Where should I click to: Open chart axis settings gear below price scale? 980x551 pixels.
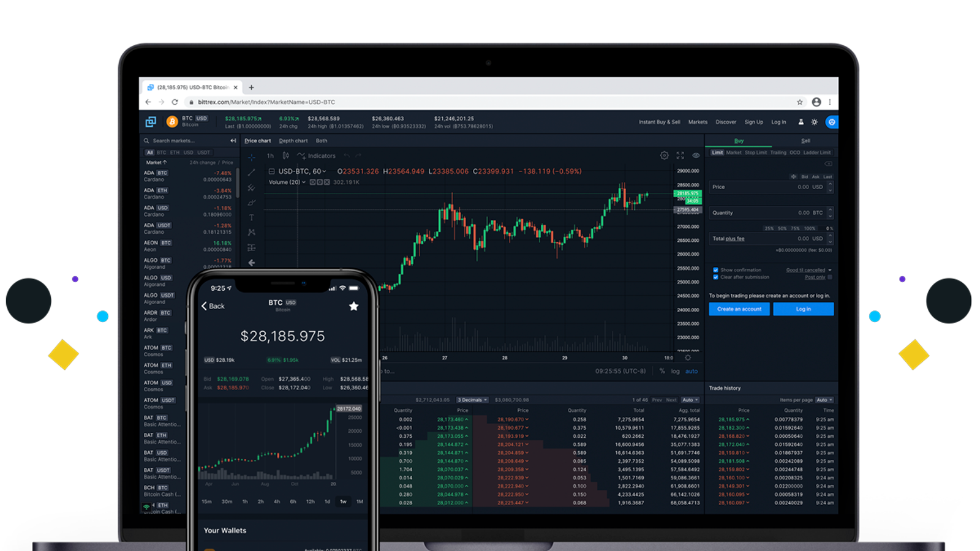(x=688, y=358)
